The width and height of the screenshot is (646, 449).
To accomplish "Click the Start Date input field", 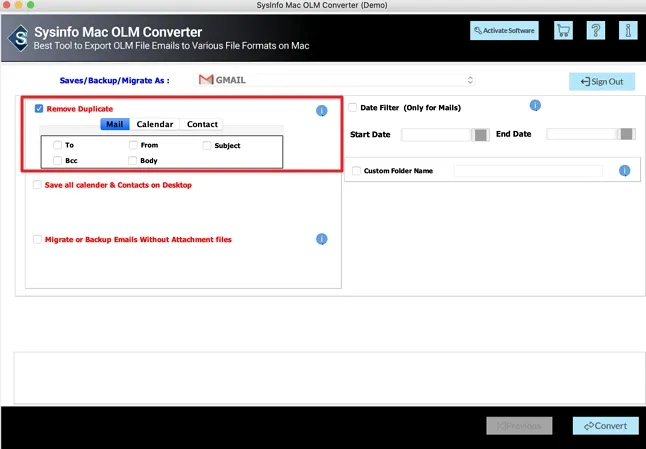I will pos(436,135).
